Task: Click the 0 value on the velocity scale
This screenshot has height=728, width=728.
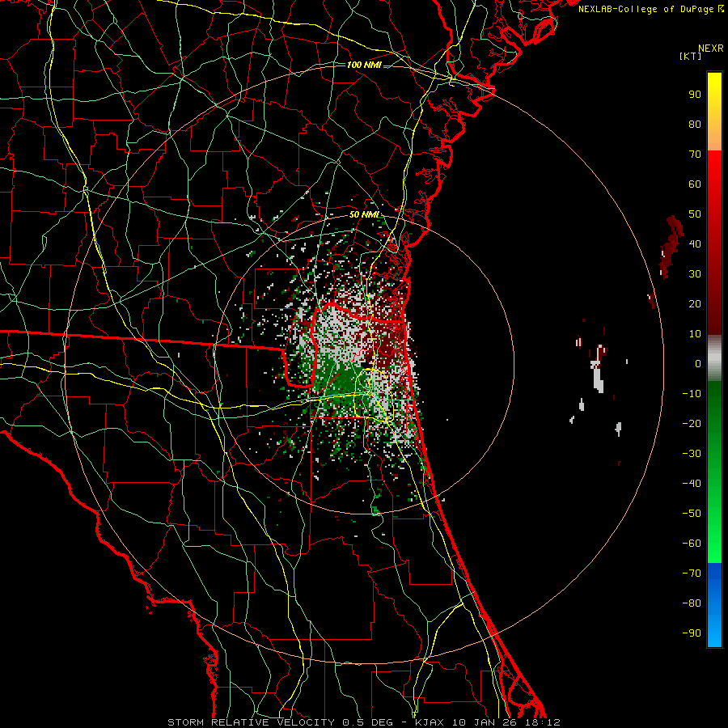Action: click(698, 363)
